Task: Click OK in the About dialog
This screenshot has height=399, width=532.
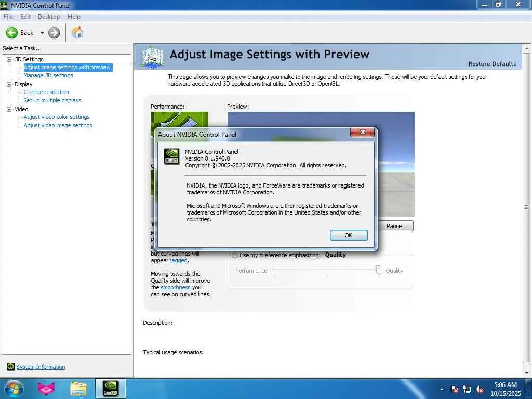Action: [349, 235]
